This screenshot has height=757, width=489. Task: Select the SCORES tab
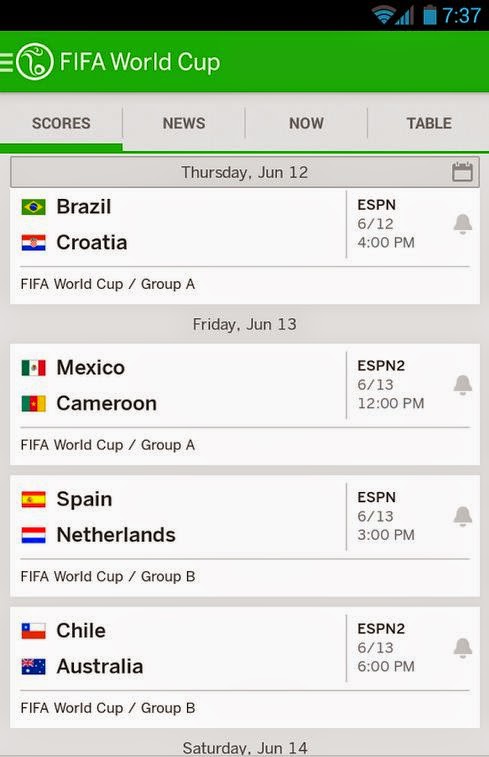pos(61,123)
